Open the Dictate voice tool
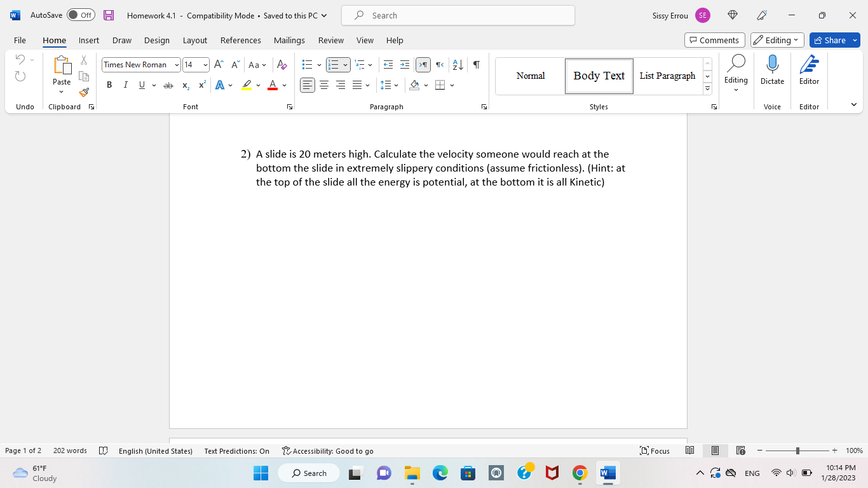 pyautogui.click(x=772, y=70)
